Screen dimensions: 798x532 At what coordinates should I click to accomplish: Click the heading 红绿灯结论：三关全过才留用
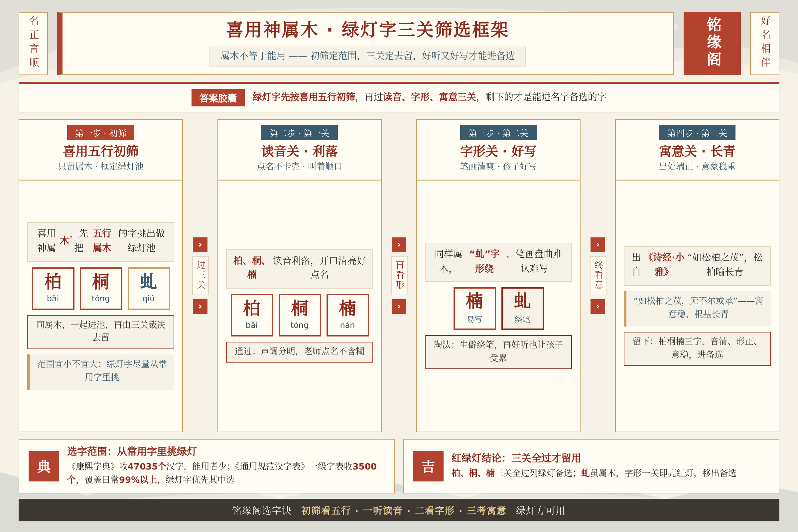[516, 458]
